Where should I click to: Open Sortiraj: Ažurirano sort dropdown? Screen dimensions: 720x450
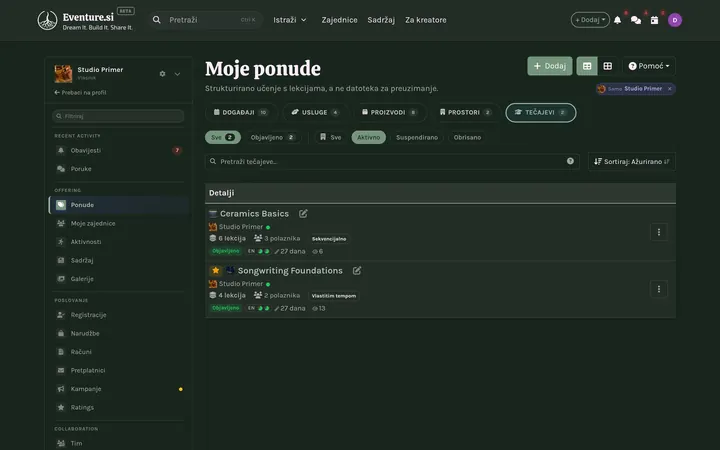tap(631, 162)
